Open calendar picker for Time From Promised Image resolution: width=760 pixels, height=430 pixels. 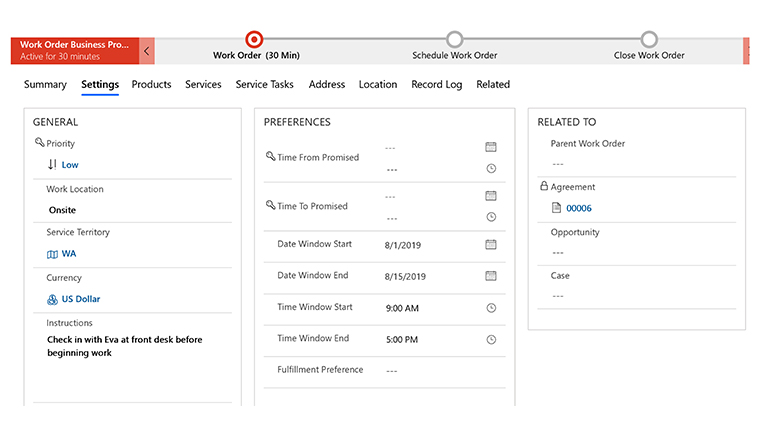(x=491, y=147)
